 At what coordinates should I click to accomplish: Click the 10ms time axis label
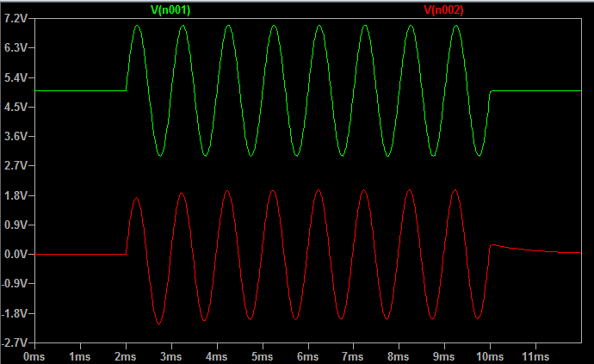pos(490,355)
